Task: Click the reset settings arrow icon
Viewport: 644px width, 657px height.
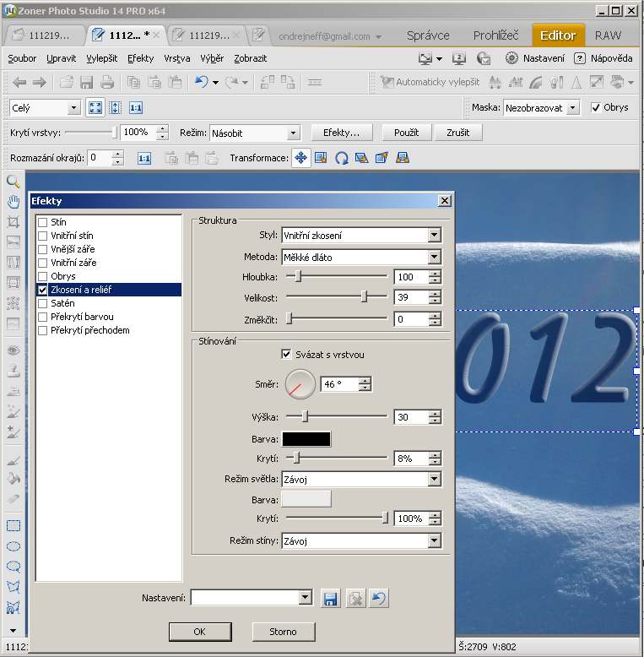Action: [379, 598]
